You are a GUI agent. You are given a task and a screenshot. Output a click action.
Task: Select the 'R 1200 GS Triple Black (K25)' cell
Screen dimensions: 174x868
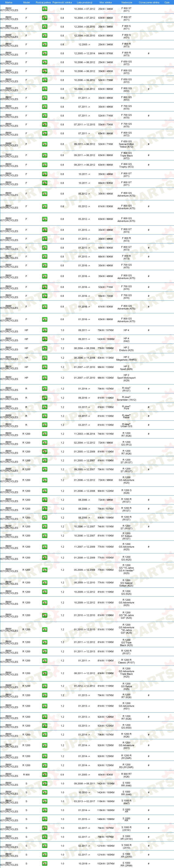click(126, 643)
